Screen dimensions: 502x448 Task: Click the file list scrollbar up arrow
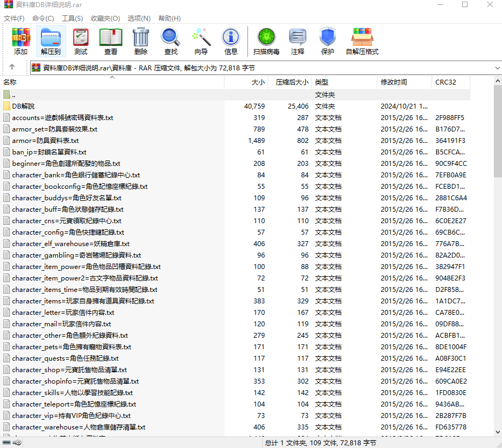point(498,81)
